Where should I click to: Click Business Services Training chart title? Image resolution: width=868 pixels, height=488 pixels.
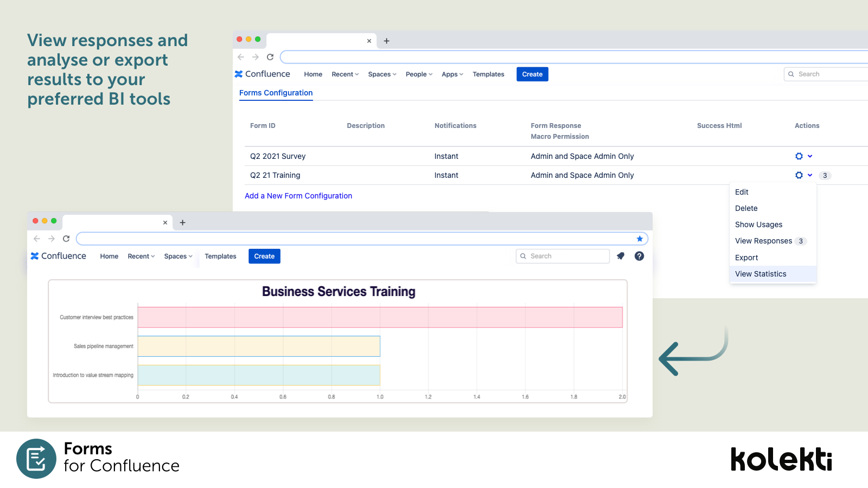click(x=339, y=292)
